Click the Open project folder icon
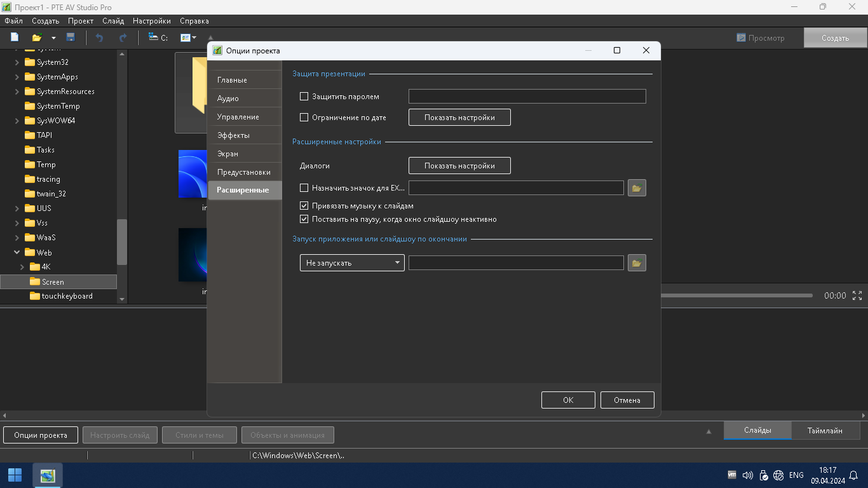 coord(37,37)
